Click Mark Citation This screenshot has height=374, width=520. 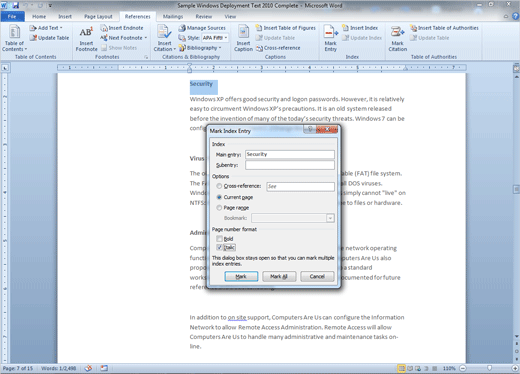[398, 39]
